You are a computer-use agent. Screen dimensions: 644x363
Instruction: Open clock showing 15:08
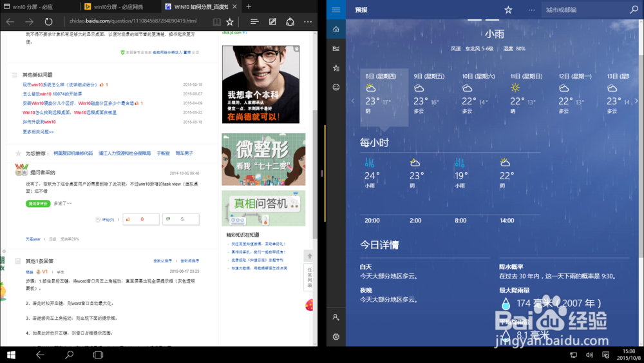coord(629,355)
